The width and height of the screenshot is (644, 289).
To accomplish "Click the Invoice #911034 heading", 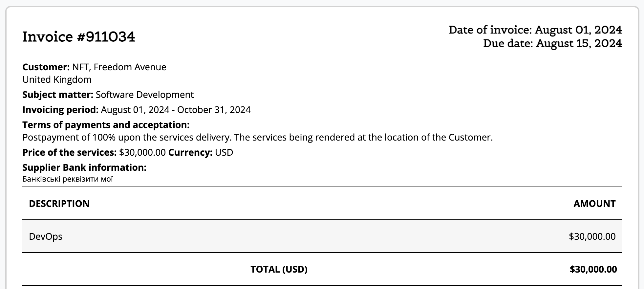I will tap(78, 36).
